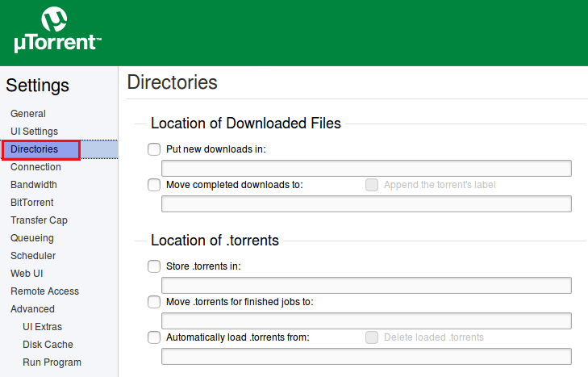Click the µTorrent logo icon

(55, 19)
